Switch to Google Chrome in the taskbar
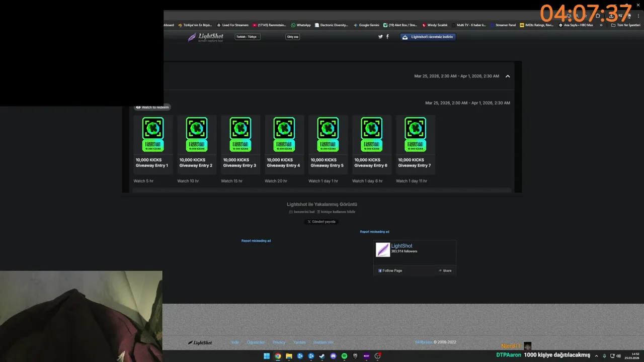Image resolution: width=644 pixels, height=362 pixels. tap(278, 356)
